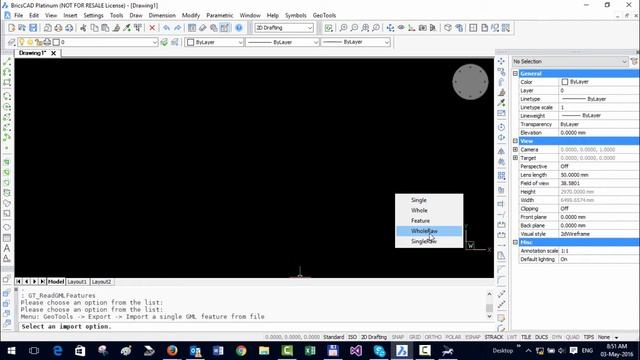
Task: Collapse the View properties section
Action: click(x=515, y=141)
